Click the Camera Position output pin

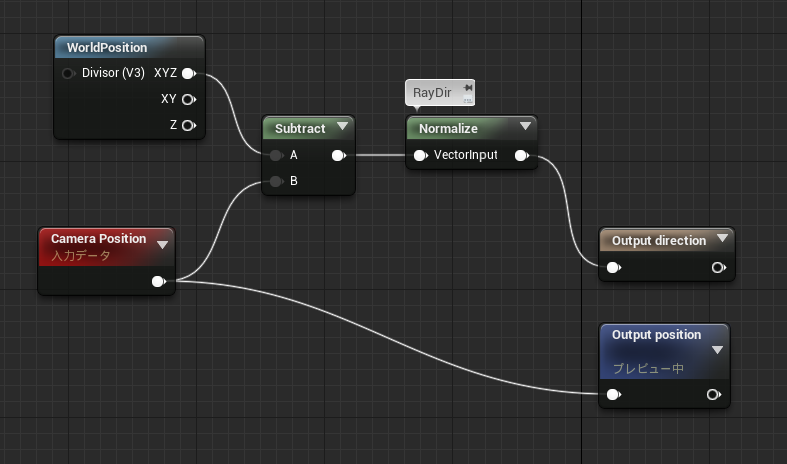[159, 282]
